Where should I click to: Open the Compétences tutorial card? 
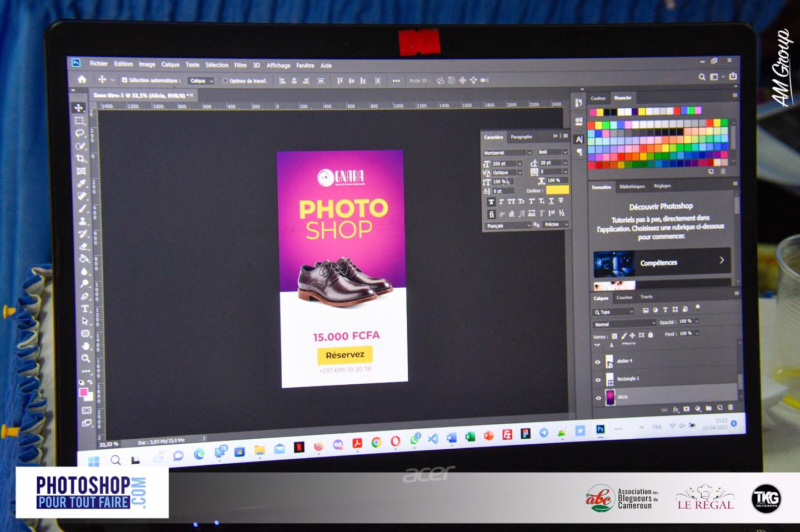pos(661,262)
